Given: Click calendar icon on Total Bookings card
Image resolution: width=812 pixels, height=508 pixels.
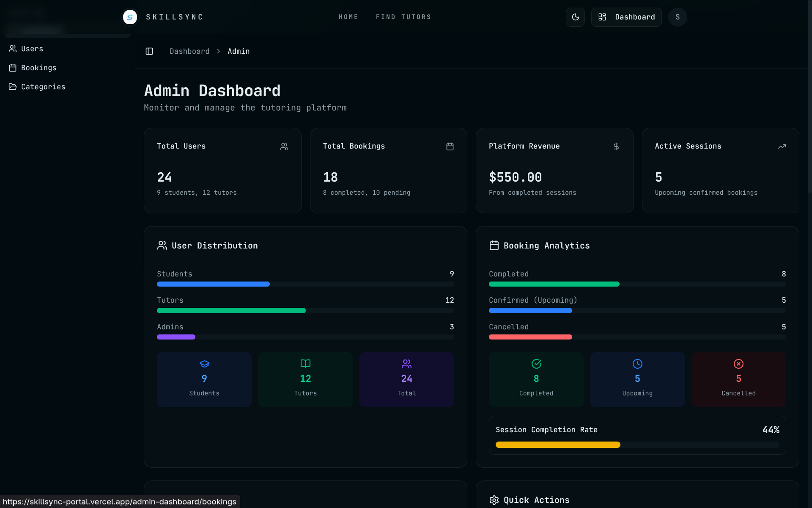Looking at the screenshot, I should [x=450, y=146].
